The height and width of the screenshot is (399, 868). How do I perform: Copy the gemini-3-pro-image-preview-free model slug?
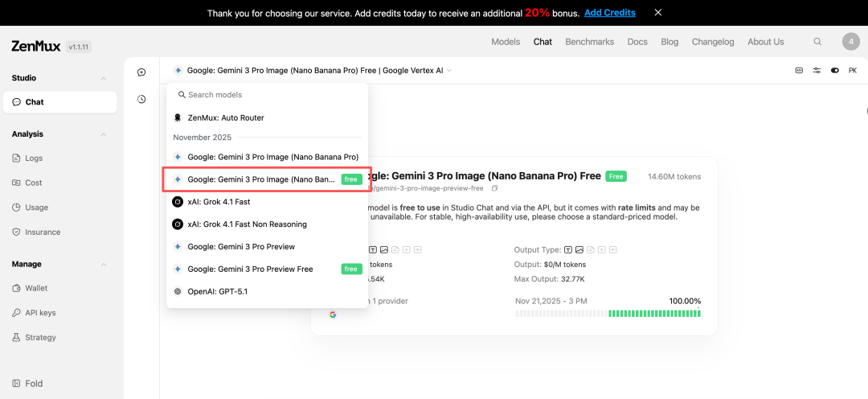point(495,188)
